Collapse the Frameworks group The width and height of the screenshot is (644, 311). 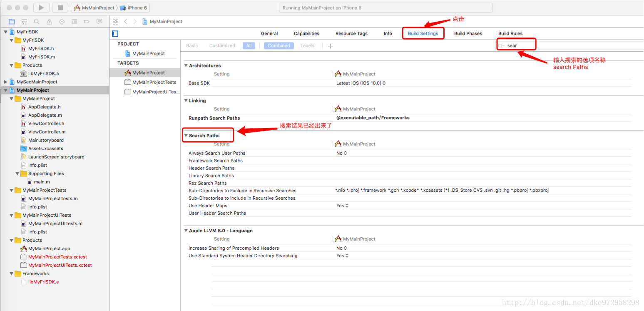point(11,273)
